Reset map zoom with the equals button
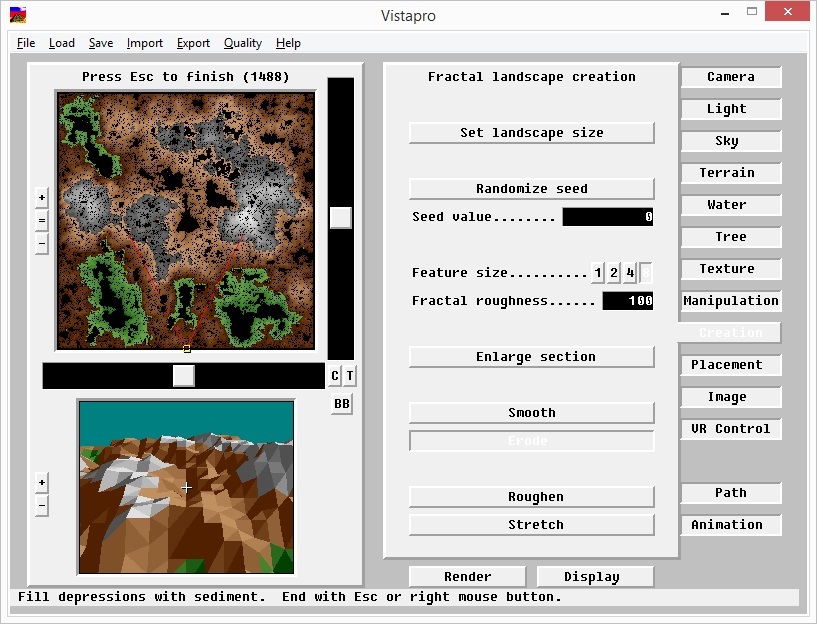The image size is (817, 624). click(42, 220)
